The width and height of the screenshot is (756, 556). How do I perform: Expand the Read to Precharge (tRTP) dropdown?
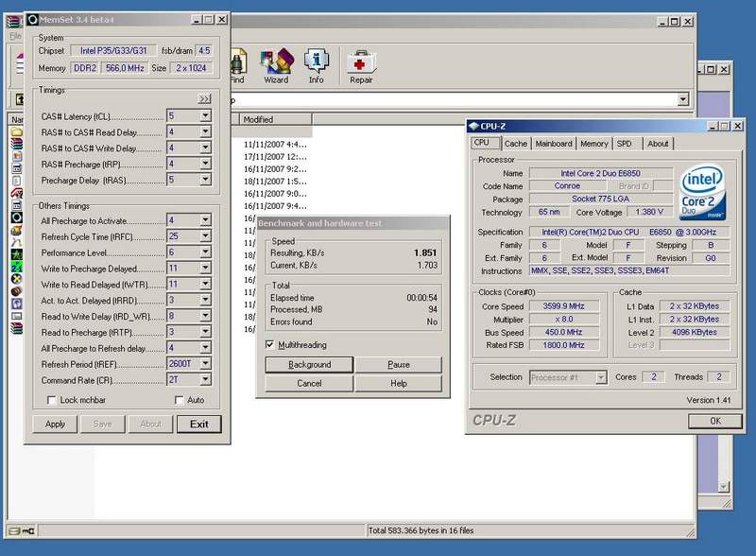click(205, 332)
